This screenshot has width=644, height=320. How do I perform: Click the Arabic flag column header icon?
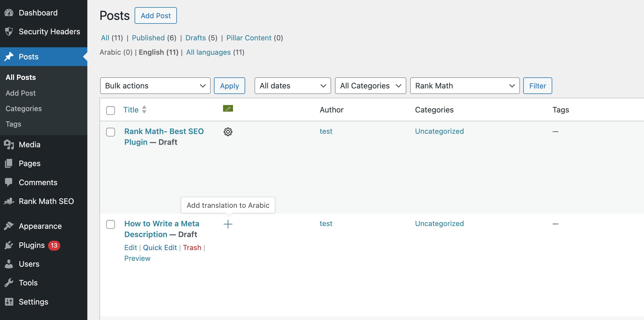click(x=228, y=108)
